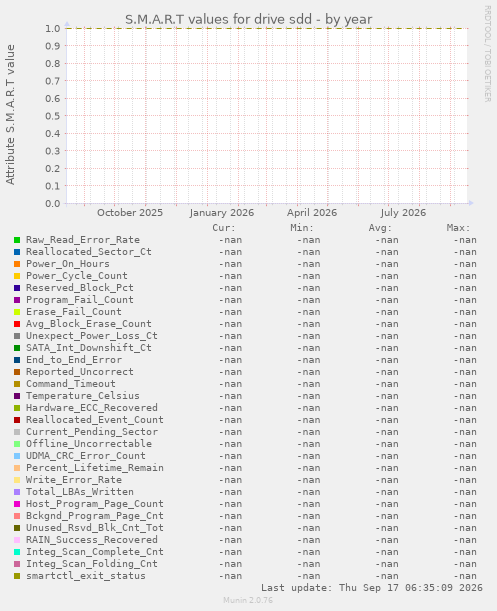Screen dimensions: 497x611
Task: Click the olive smartctl_exit_status swatch
Action: tap(17, 576)
